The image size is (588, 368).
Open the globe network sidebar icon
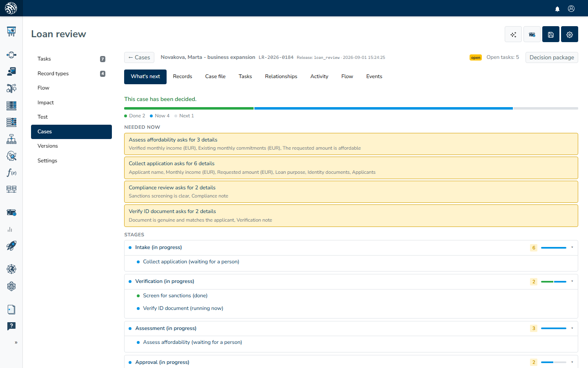click(11, 269)
